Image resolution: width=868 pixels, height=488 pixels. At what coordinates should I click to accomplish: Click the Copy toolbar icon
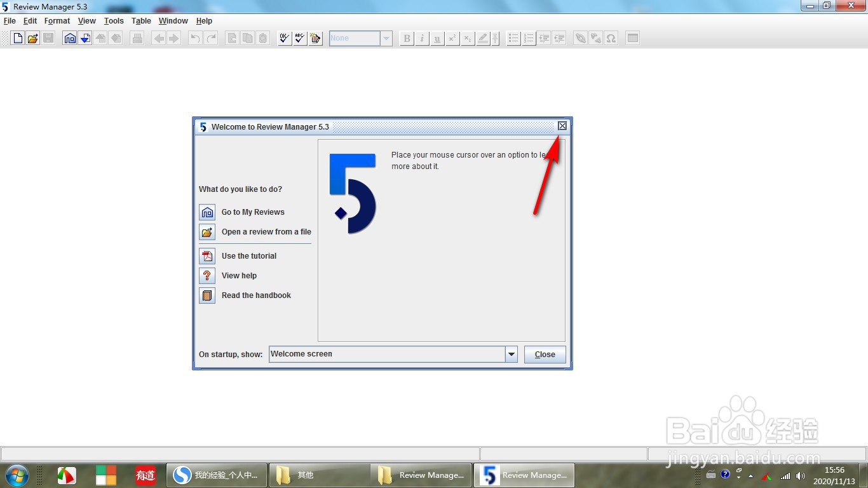(248, 38)
